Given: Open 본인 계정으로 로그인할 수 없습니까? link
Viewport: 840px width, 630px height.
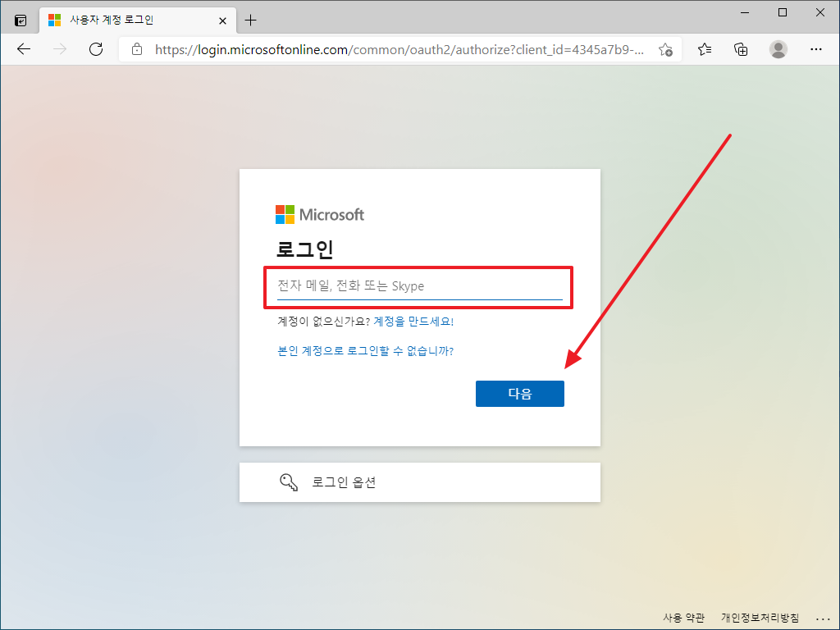Looking at the screenshot, I should point(365,351).
